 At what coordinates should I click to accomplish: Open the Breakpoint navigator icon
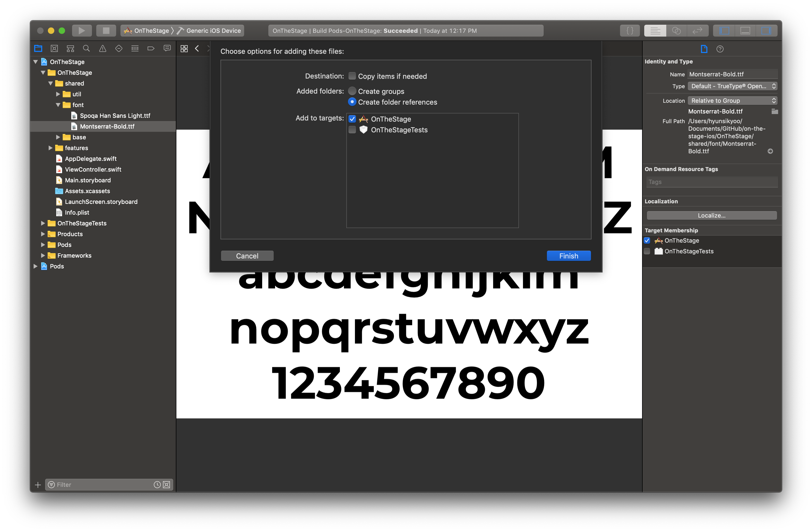tap(151, 49)
